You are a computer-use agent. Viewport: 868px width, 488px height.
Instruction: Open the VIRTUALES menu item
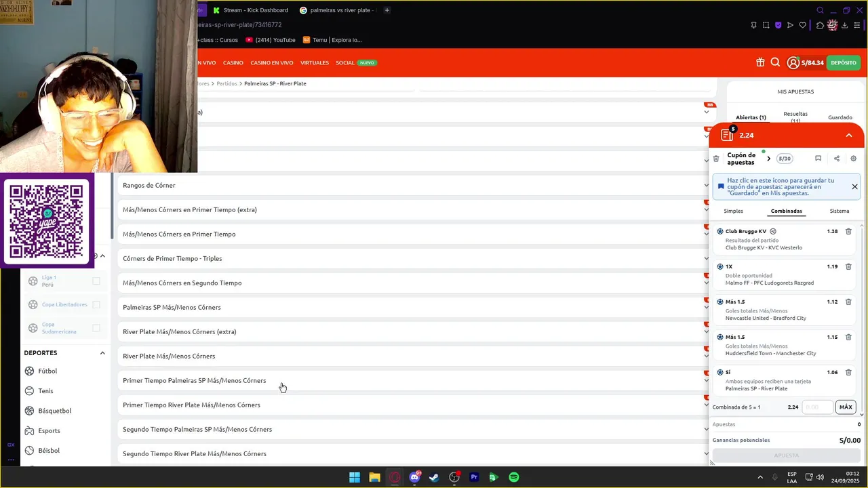315,62
